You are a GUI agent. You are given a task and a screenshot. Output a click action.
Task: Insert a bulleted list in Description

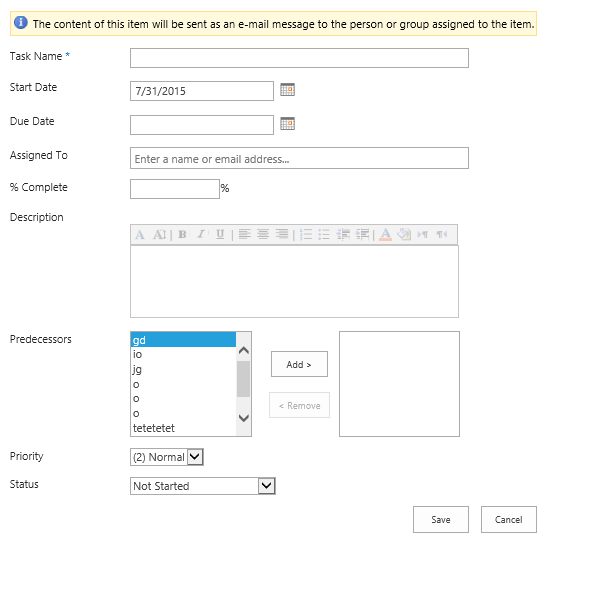(324, 234)
